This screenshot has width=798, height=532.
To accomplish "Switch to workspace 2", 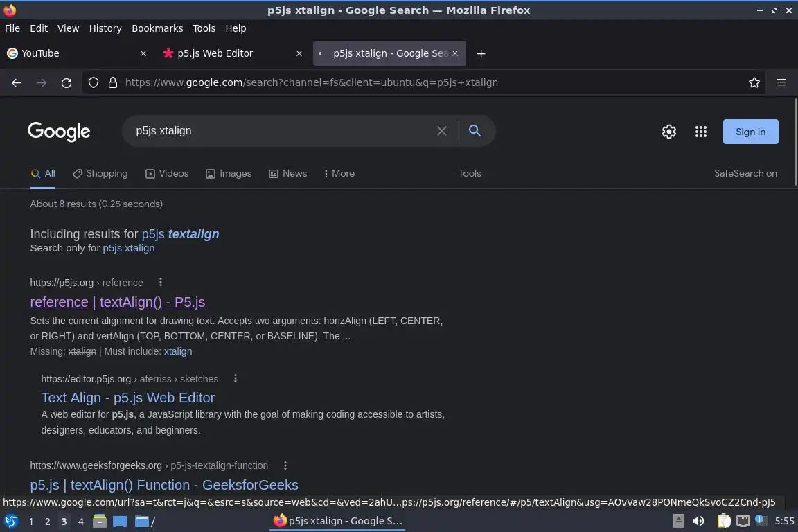I will point(47,522).
